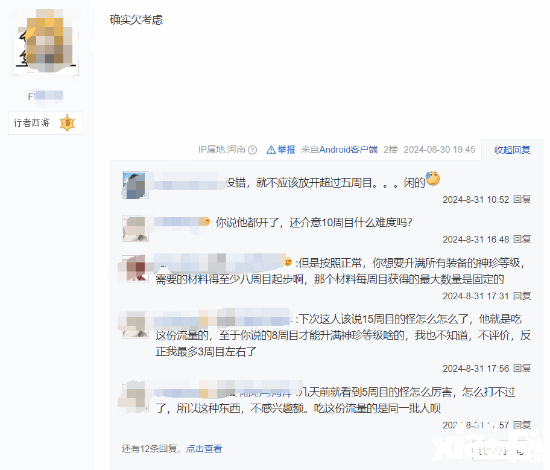The width and height of the screenshot is (550, 470).
Task: Click the IP location help question icon
Action: 253,150
